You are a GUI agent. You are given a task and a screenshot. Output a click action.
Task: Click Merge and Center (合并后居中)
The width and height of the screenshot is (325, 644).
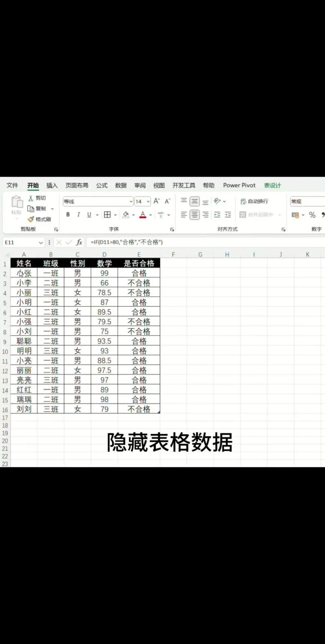coord(257,215)
